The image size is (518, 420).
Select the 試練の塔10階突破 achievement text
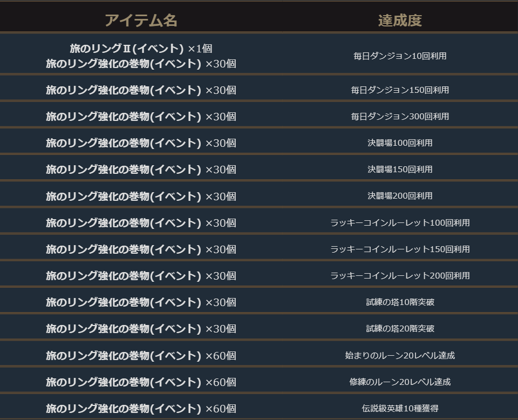(400, 302)
